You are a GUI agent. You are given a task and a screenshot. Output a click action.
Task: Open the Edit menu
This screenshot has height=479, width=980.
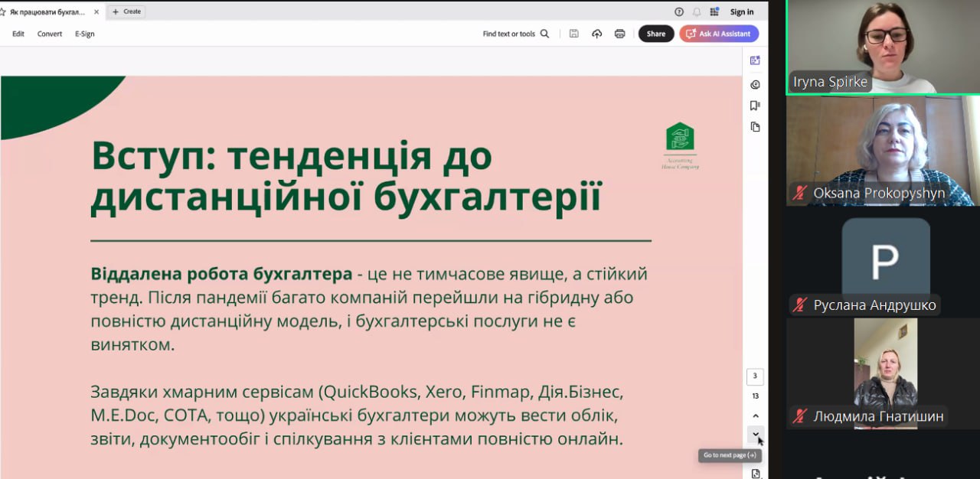18,34
